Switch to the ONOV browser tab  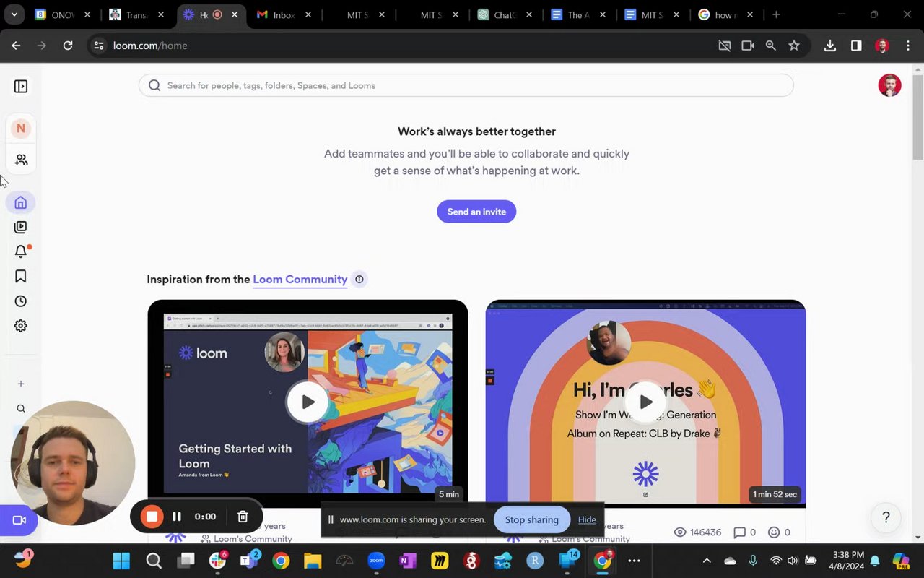64,14
